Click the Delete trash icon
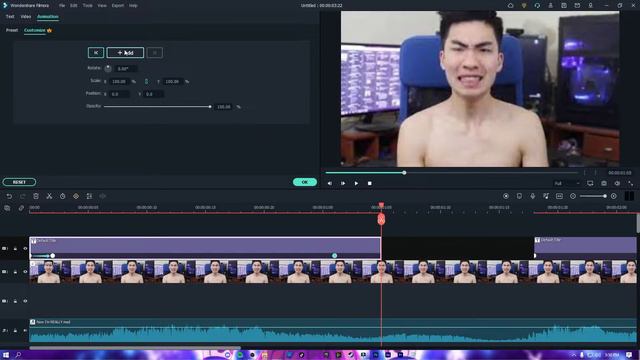This screenshot has height=360, width=640. tap(36, 196)
